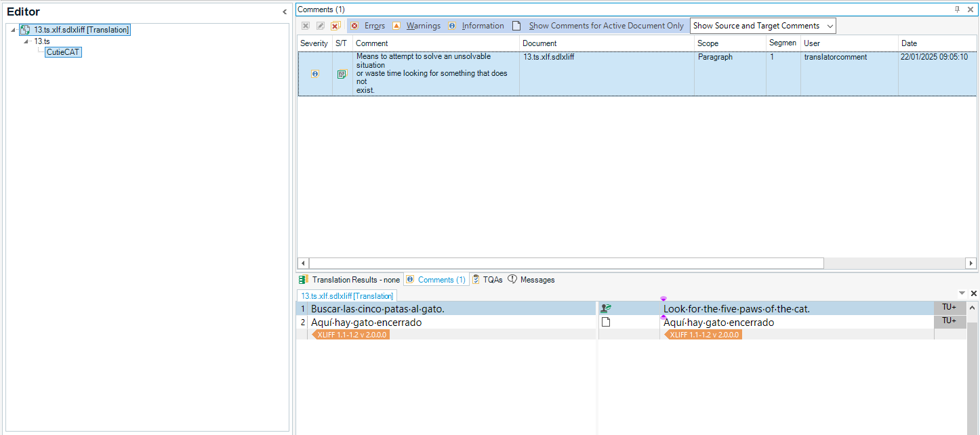
Task: Sort by the S/T column header
Action: coord(342,43)
